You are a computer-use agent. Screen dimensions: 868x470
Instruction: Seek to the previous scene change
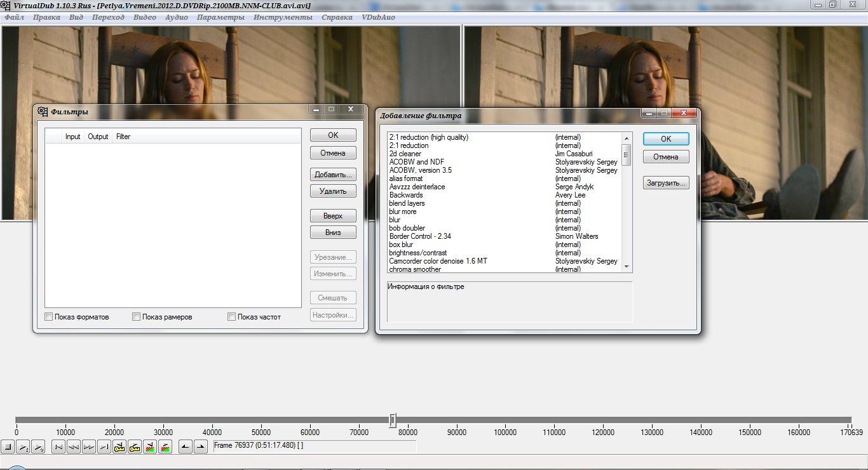point(150,446)
